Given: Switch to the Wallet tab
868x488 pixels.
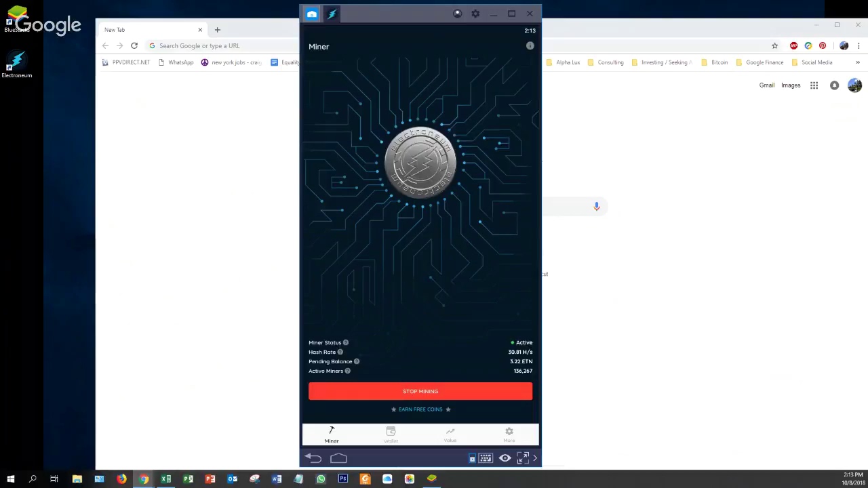Looking at the screenshot, I should (391, 434).
